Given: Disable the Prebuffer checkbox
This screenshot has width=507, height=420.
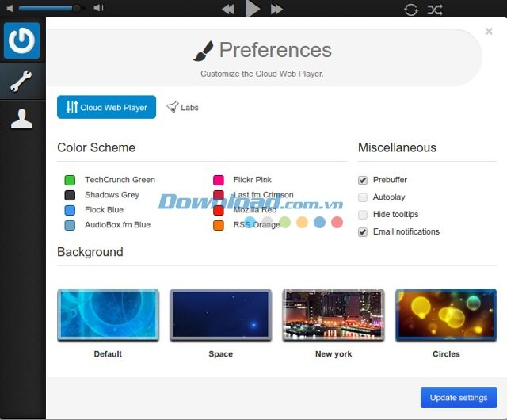Looking at the screenshot, I should click(x=363, y=180).
